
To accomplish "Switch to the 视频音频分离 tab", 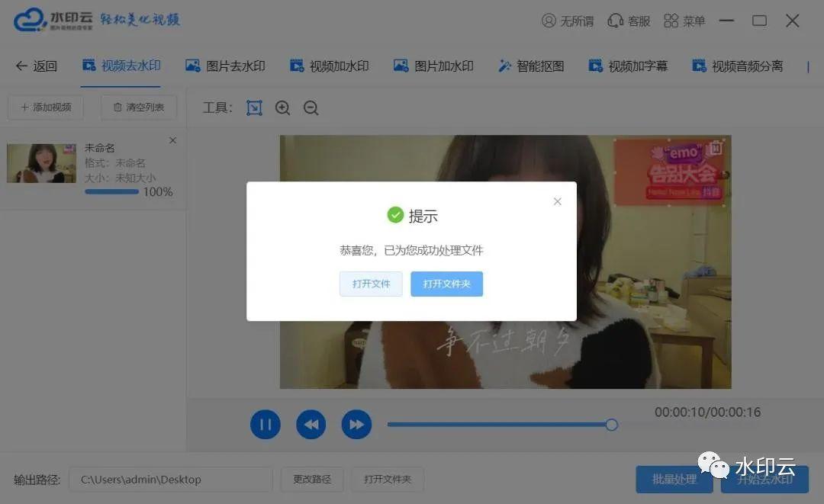I will [737, 66].
